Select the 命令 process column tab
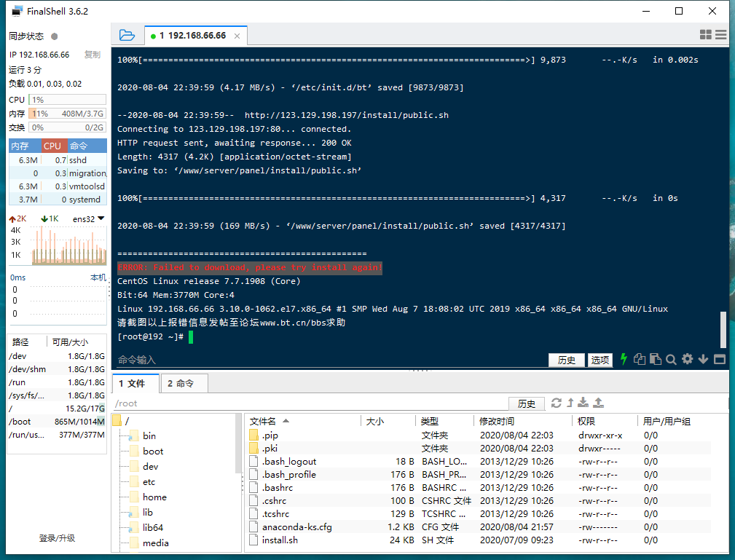Viewport: 735px width, 560px height. pos(87,146)
